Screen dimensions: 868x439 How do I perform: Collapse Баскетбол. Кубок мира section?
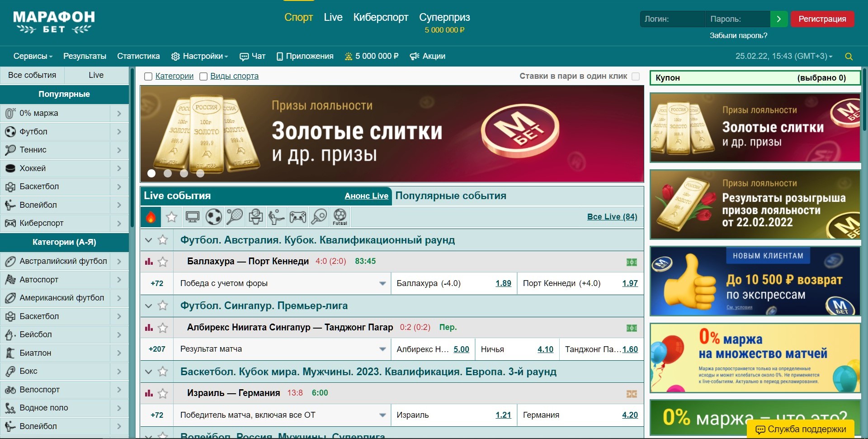point(148,372)
